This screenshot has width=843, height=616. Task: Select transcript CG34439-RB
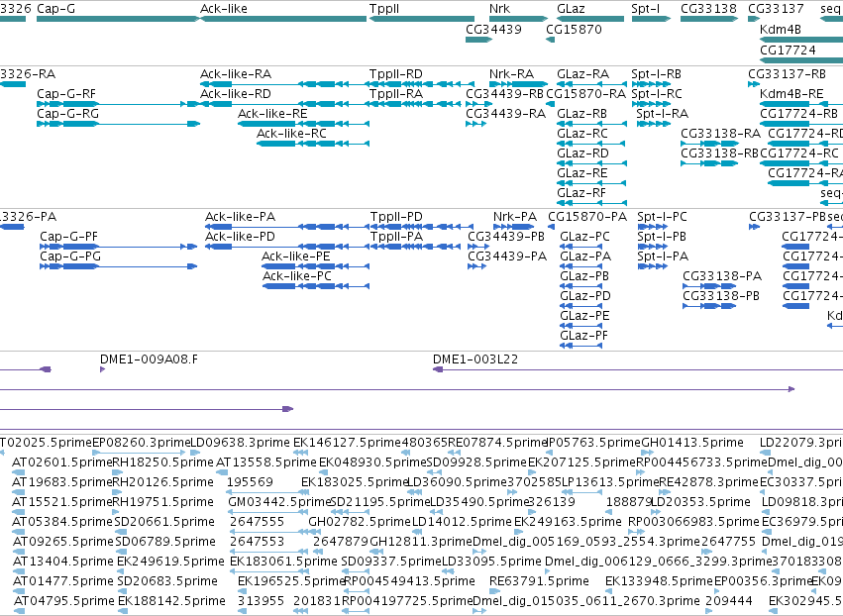pyautogui.click(x=505, y=93)
